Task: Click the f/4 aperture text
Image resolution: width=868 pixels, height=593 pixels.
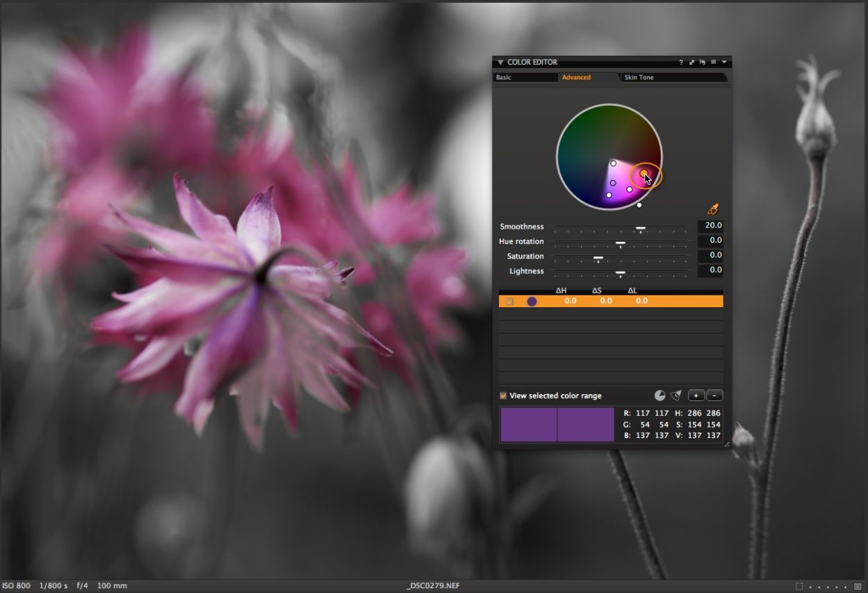Action: (82, 586)
